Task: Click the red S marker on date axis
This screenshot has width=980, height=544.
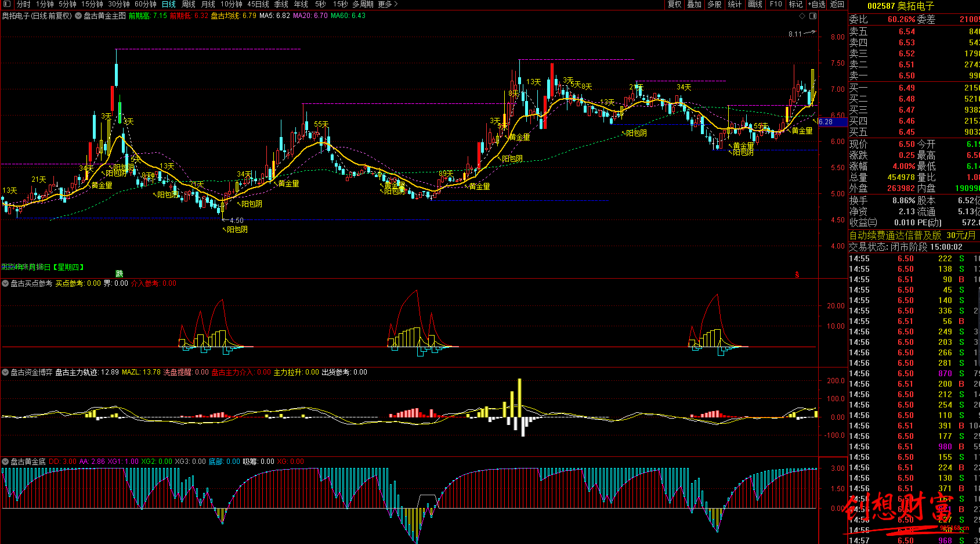Action: [797, 274]
